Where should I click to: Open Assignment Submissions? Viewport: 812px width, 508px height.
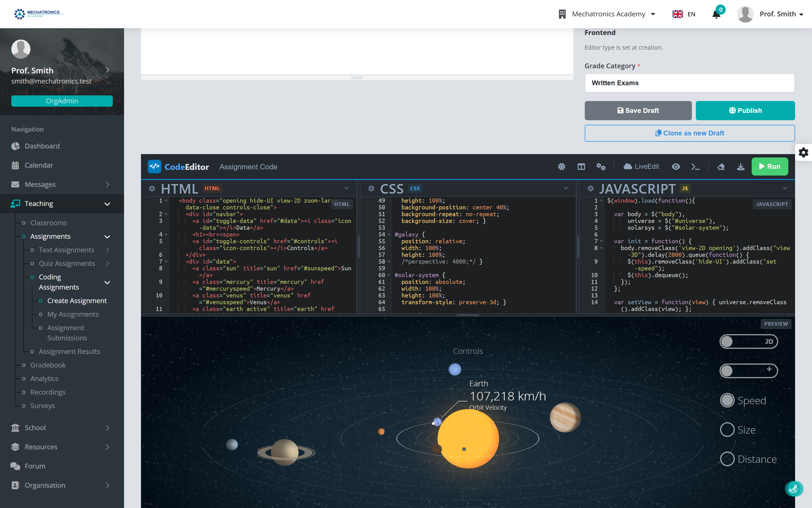tap(67, 333)
